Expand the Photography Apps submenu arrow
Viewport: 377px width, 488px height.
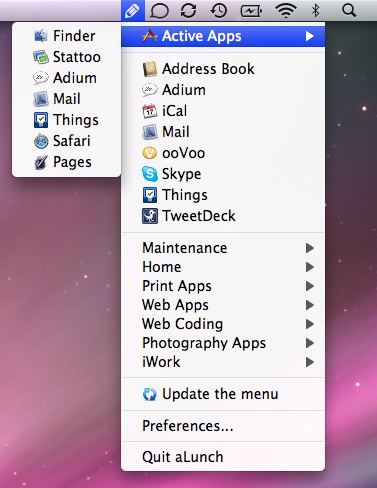tap(310, 343)
